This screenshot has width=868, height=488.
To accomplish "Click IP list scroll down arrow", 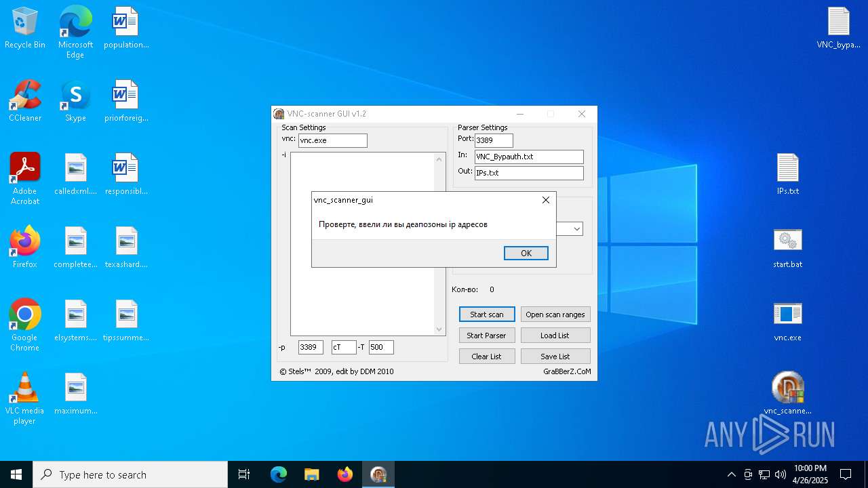I will [439, 329].
